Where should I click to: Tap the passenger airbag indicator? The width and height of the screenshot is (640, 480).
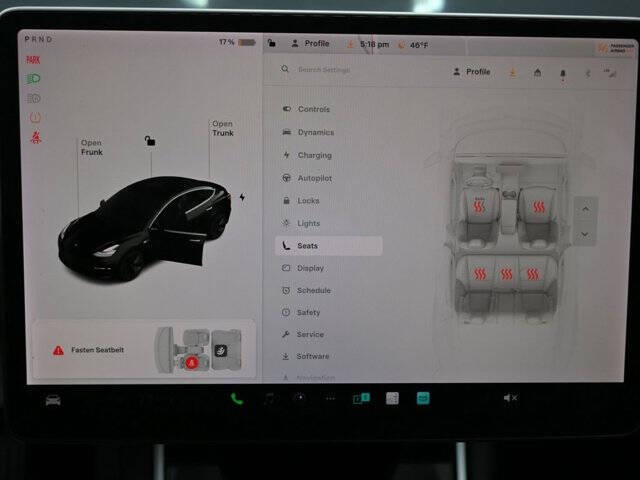click(x=616, y=48)
